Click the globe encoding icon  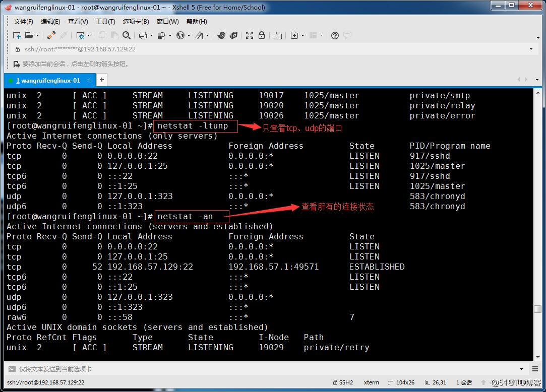tap(180, 35)
